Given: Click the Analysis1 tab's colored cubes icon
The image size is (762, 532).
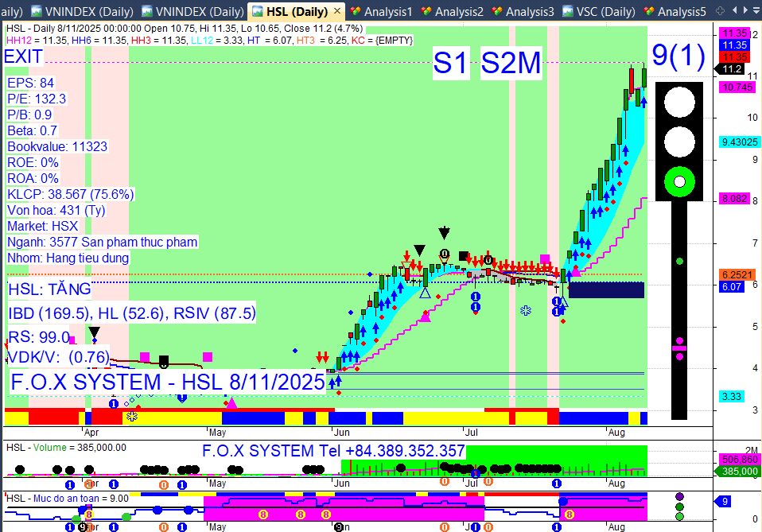Looking at the screenshot, I should 356,11.
